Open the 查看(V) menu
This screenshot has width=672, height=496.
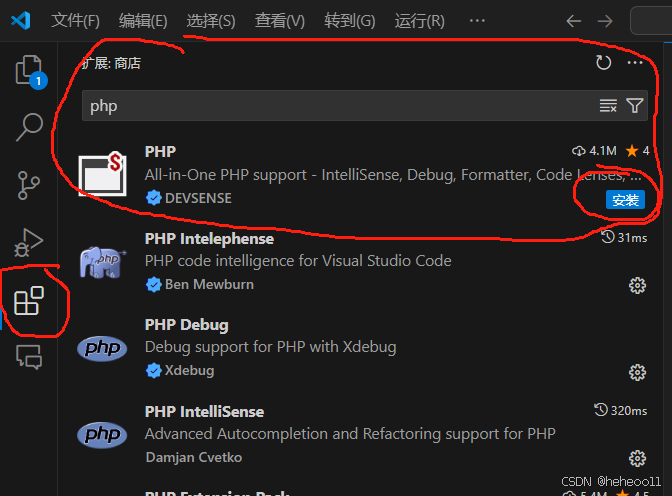279,21
